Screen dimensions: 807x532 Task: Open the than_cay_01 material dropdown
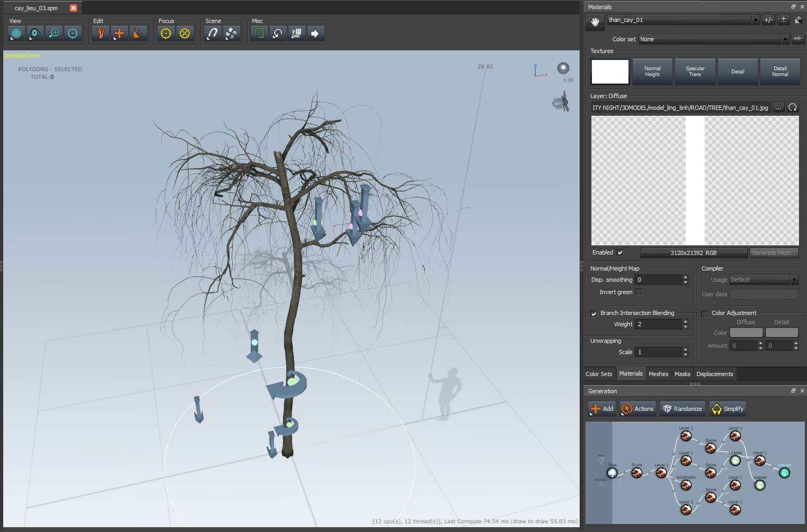tap(756, 20)
